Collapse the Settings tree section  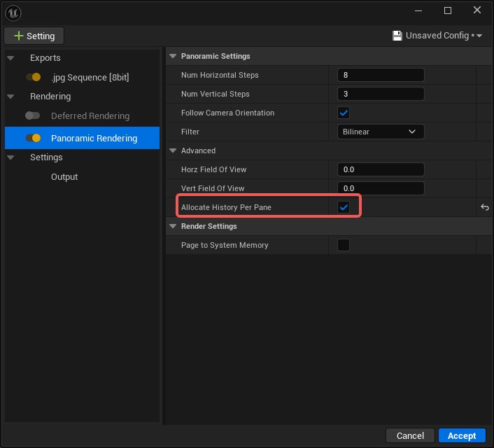[10, 157]
